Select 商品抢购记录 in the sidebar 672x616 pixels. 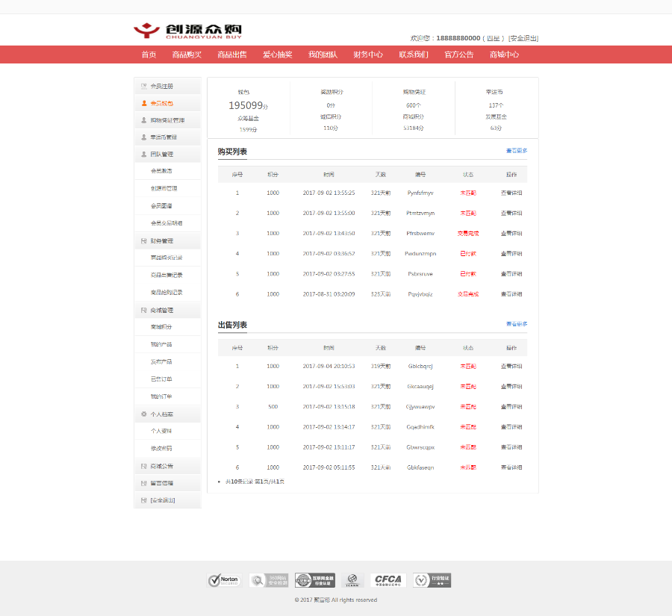[167, 293]
